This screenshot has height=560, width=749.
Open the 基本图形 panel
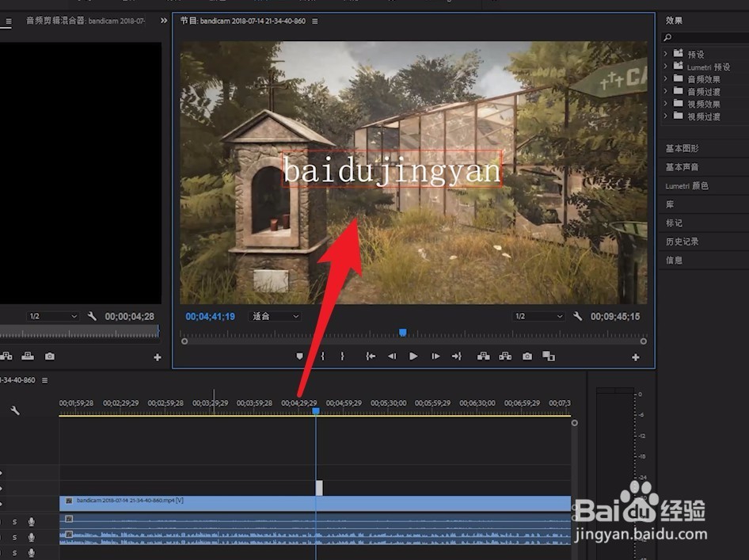click(682, 149)
